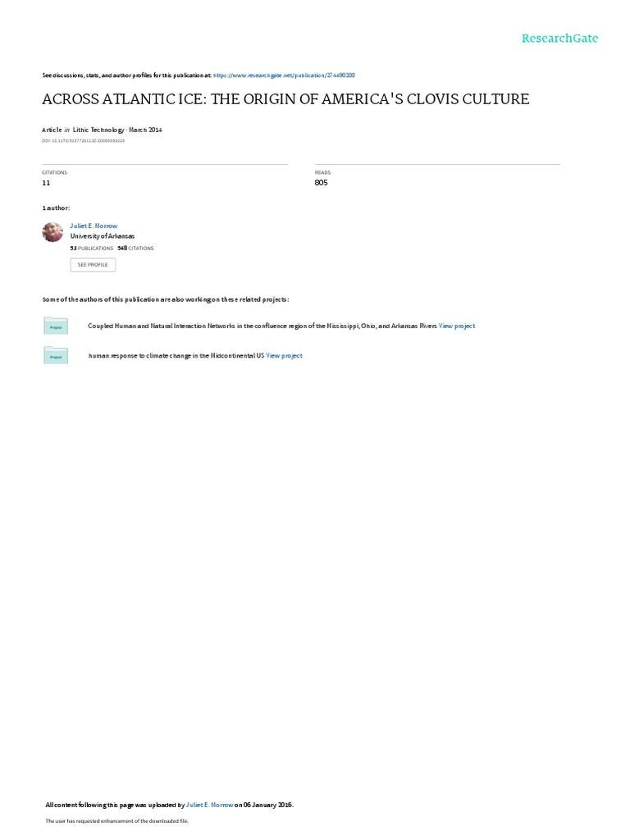Click the ResearchGate logo
630x840 pixels.
(559, 38)
